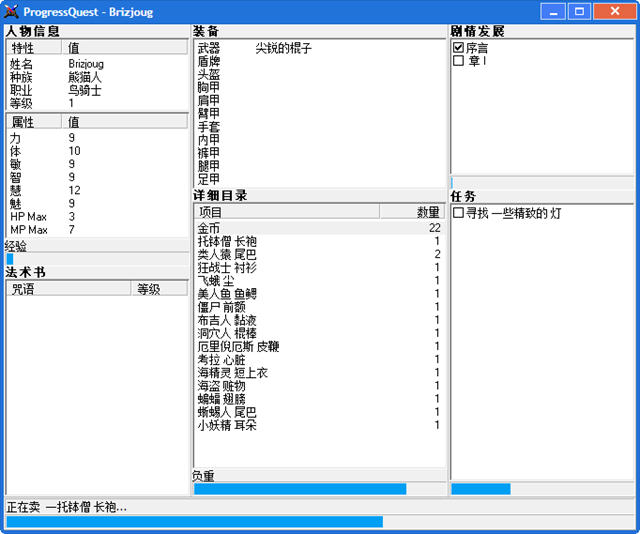Toggle the 序言 checkbox

[x=459, y=48]
